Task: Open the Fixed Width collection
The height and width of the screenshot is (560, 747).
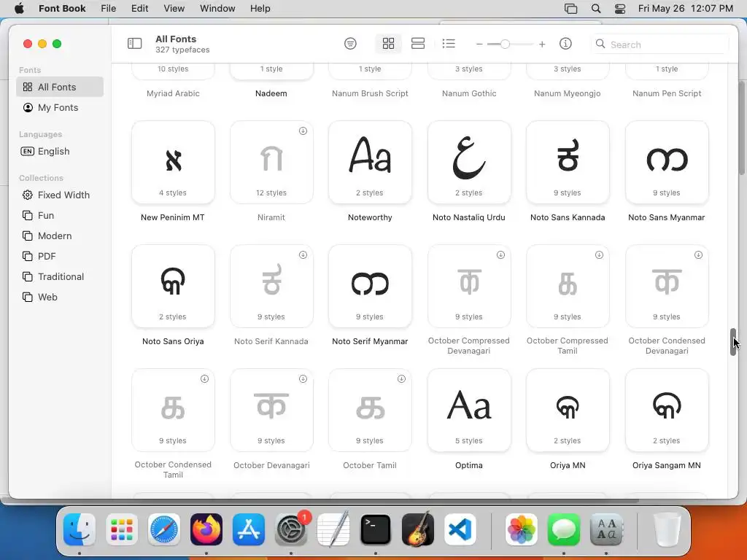Action: click(60, 195)
